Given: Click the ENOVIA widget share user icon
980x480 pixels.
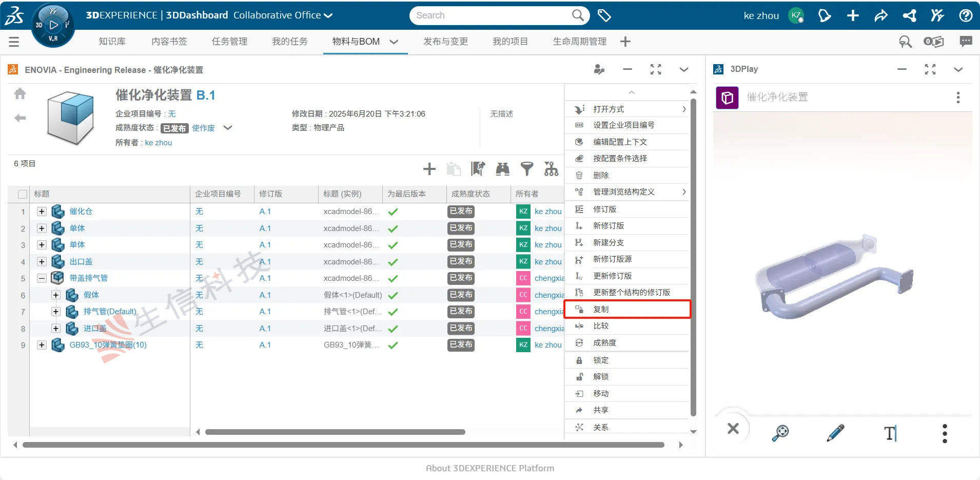Looking at the screenshot, I should tap(599, 69).
